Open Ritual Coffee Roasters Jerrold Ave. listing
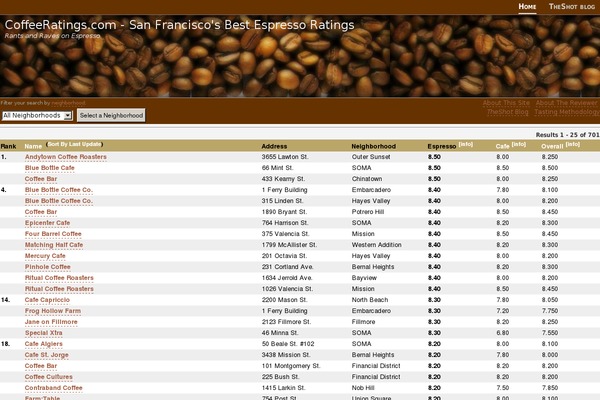Screen dimensions: 600x400 tap(59, 278)
